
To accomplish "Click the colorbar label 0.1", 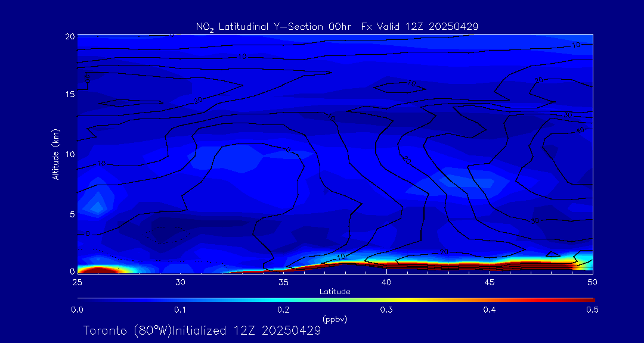I will [181, 310].
